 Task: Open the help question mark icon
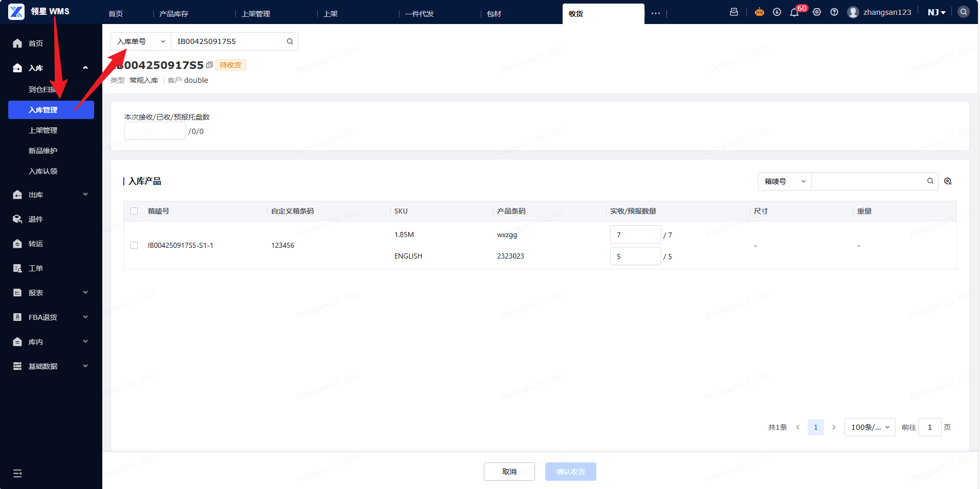(834, 12)
